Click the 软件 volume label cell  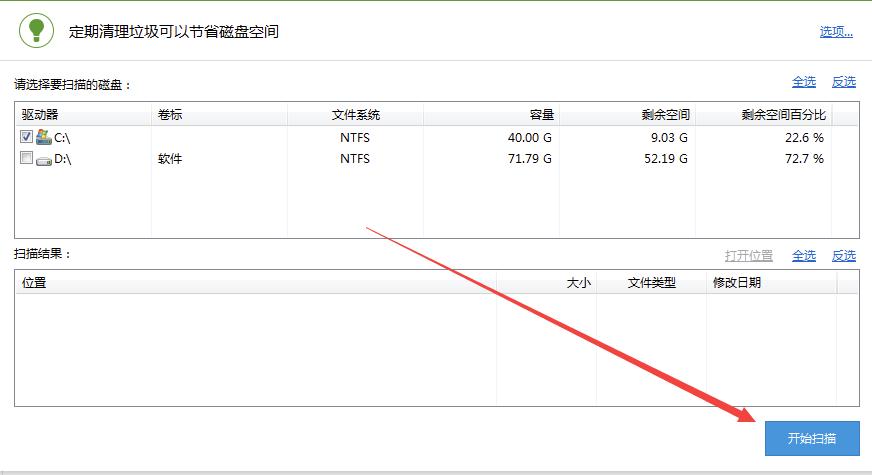pyautogui.click(x=170, y=159)
